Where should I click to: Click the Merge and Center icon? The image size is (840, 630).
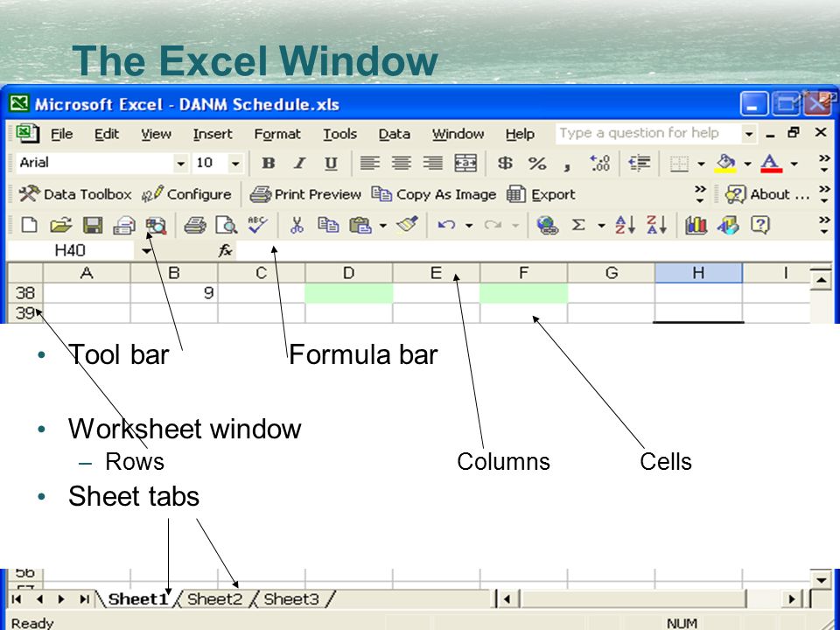tap(465, 163)
